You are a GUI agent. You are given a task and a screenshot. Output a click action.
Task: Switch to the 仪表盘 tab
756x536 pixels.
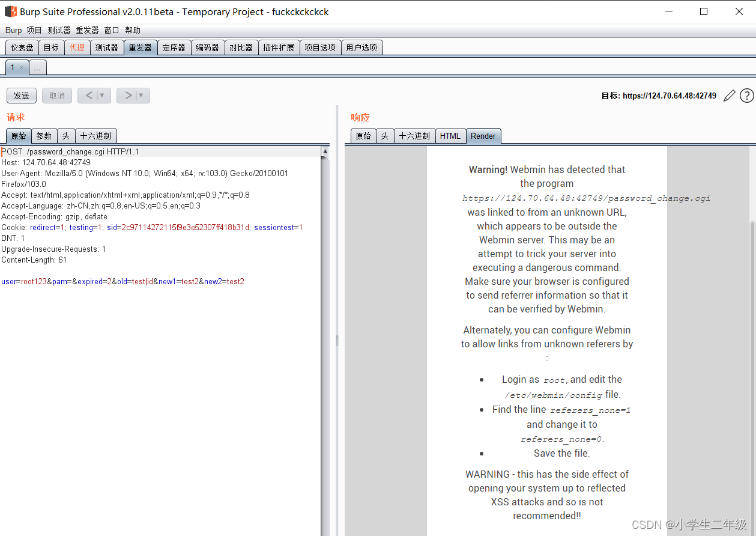[22, 47]
